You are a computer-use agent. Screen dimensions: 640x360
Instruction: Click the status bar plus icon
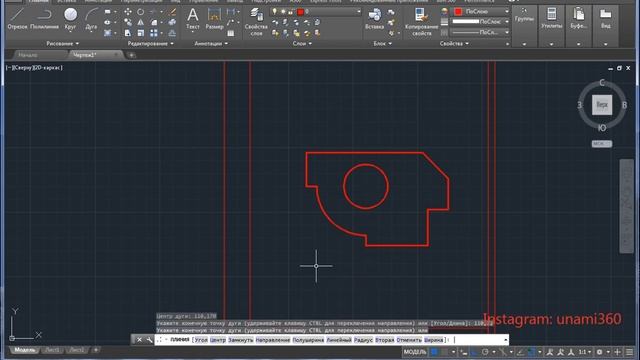(x=618, y=352)
